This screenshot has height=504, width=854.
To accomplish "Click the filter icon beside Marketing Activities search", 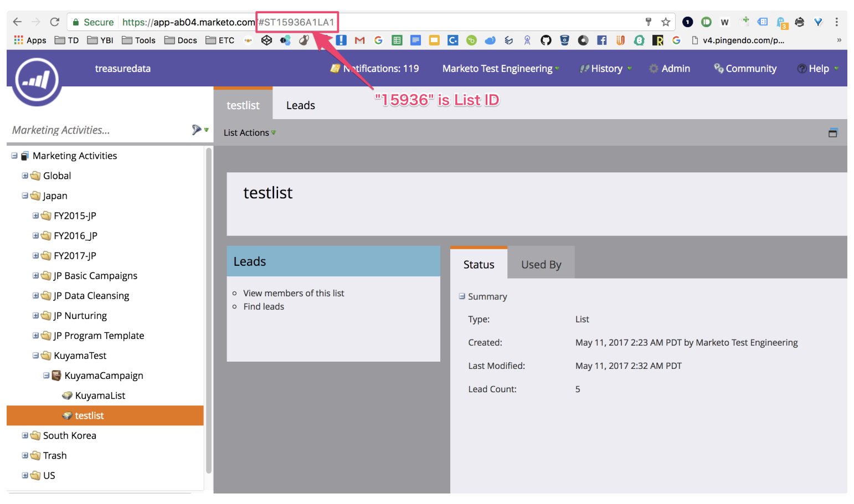I will click(197, 130).
